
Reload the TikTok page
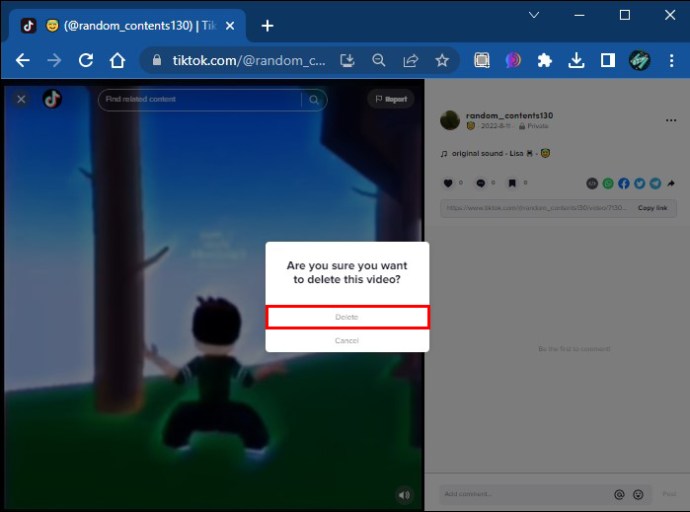point(86,60)
